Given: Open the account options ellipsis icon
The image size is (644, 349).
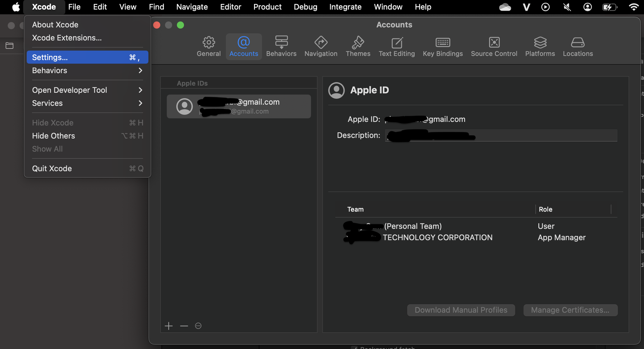Looking at the screenshot, I should click(198, 326).
